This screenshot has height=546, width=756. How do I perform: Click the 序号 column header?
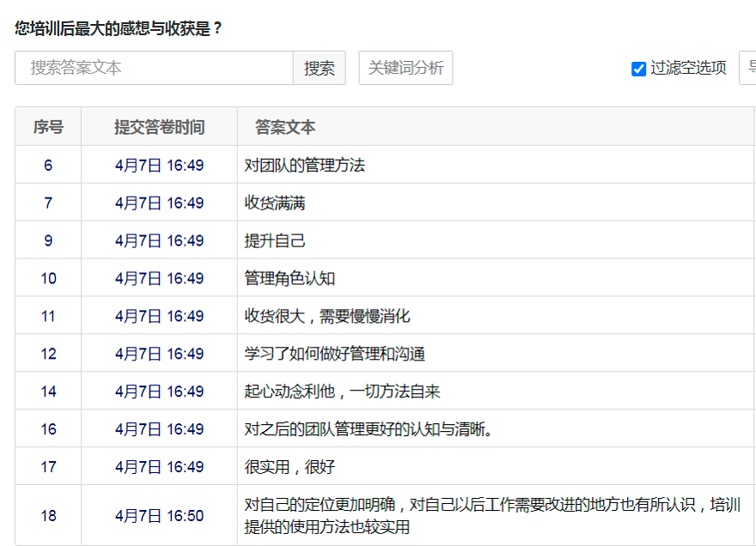[48, 127]
